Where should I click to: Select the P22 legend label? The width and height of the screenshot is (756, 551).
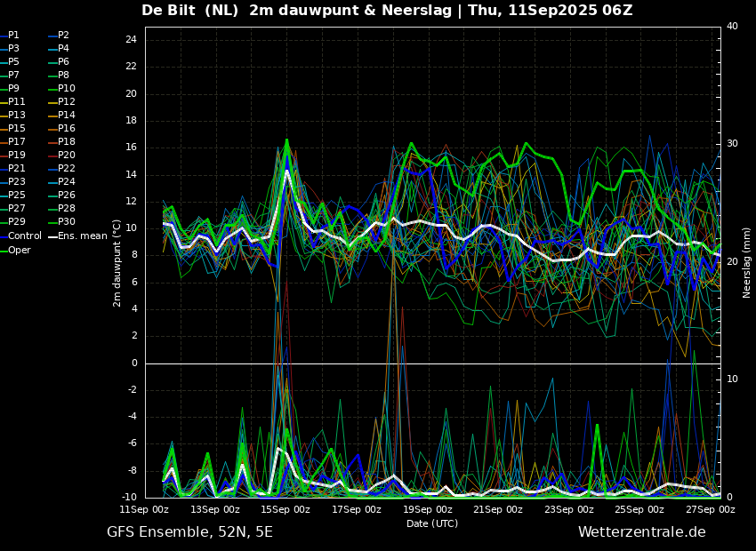[67, 168]
